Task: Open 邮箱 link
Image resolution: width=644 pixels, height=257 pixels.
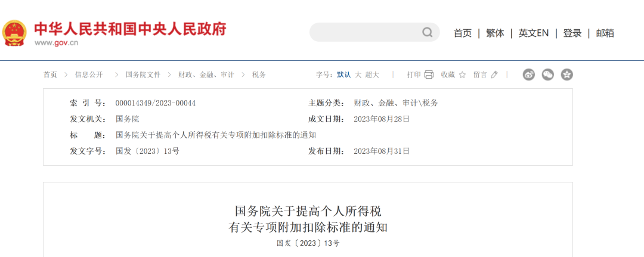Action: pos(605,33)
